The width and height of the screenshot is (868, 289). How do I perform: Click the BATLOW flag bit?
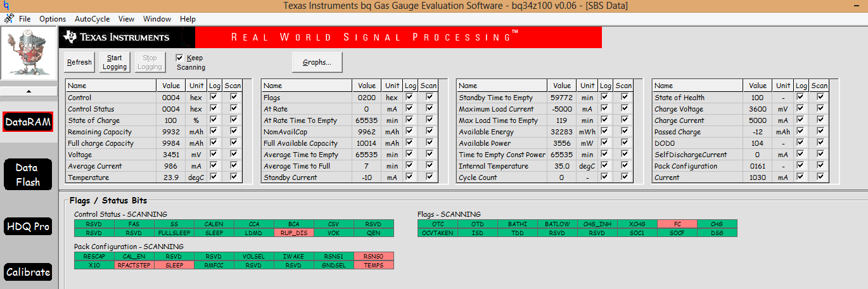pos(558,224)
